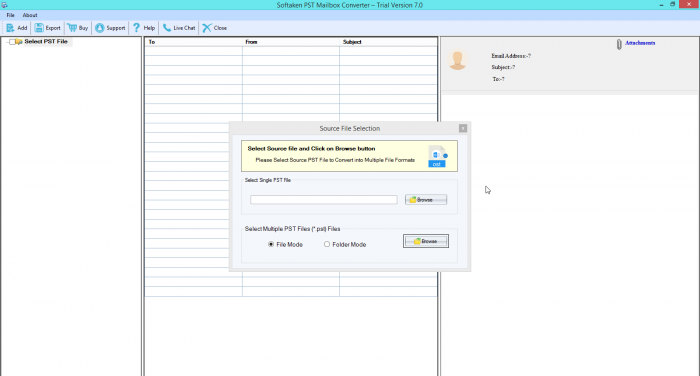Click the PST file icon in dialog banner
The image size is (700, 376).
437,156
